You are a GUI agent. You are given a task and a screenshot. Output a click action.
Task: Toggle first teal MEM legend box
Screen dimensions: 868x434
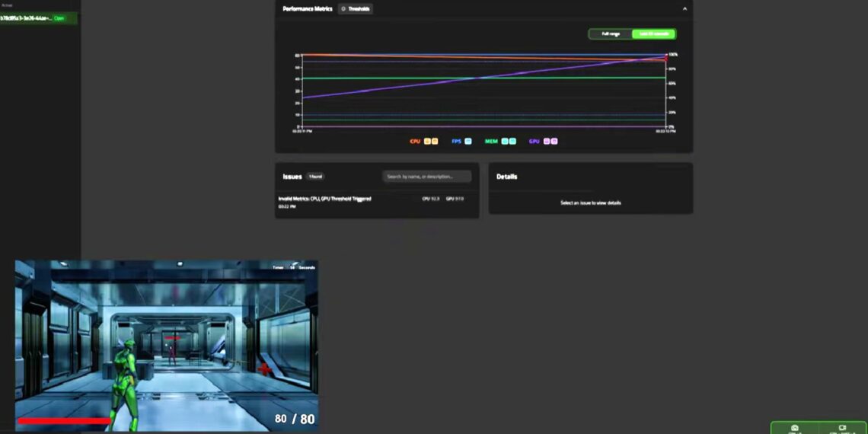[x=505, y=142]
